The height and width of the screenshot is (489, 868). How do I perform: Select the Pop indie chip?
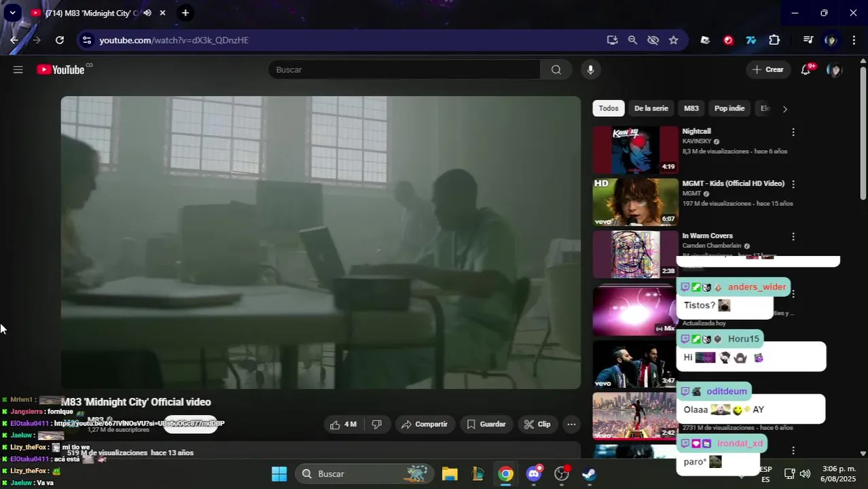(x=729, y=109)
